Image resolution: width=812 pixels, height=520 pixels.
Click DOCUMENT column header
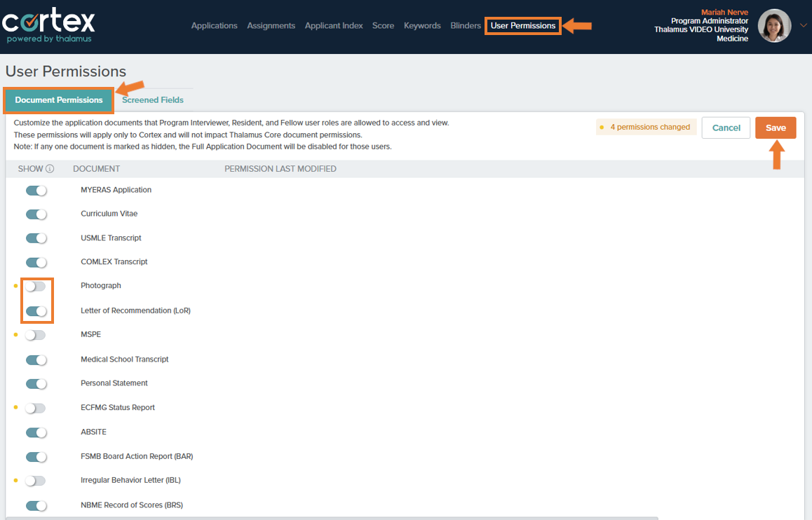[x=96, y=169]
